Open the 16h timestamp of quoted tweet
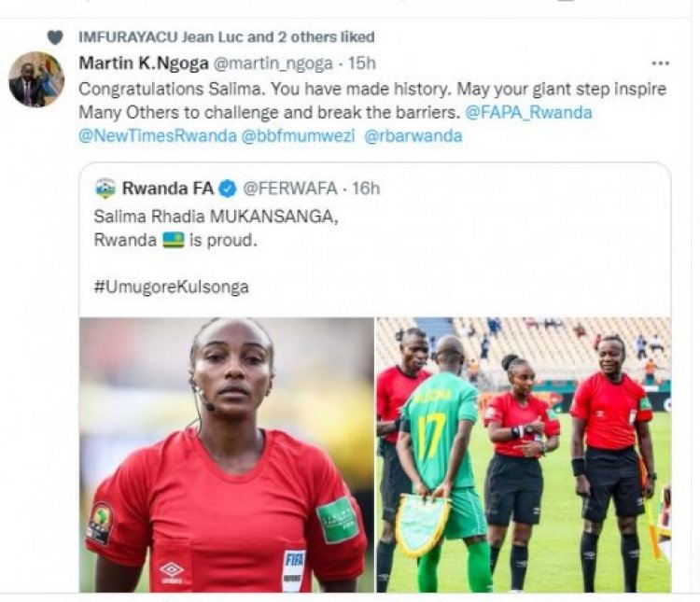The height and width of the screenshot is (602, 700). [x=366, y=189]
